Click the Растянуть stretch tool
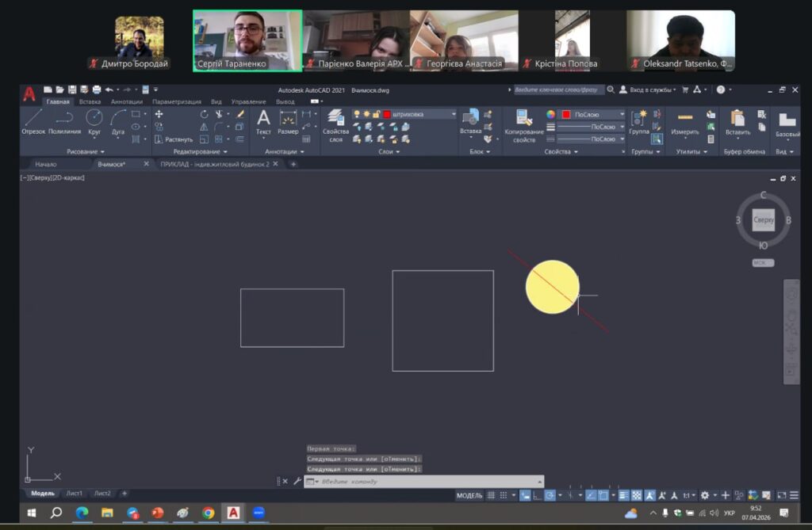The width and height of the screenshot is (812, 530). point(174,139)
